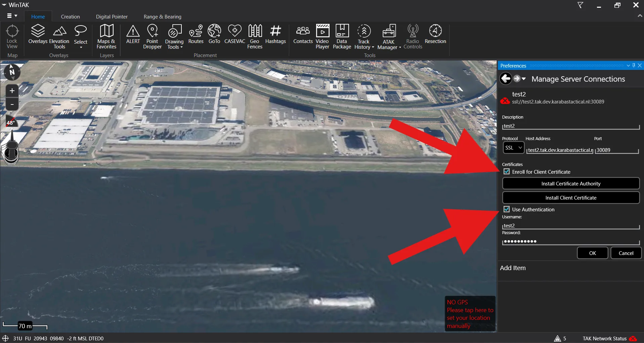Zoom out on the map
The height and width of the screenshot is (343, 644).
click(x=12, y=104)
